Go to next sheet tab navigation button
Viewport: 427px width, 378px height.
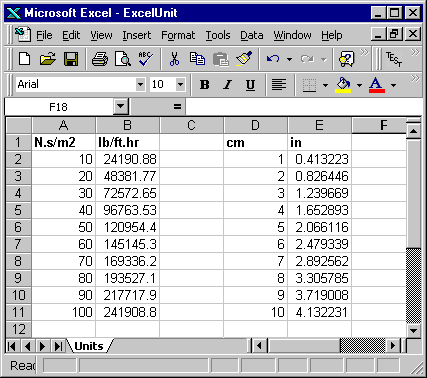[43, 346]
